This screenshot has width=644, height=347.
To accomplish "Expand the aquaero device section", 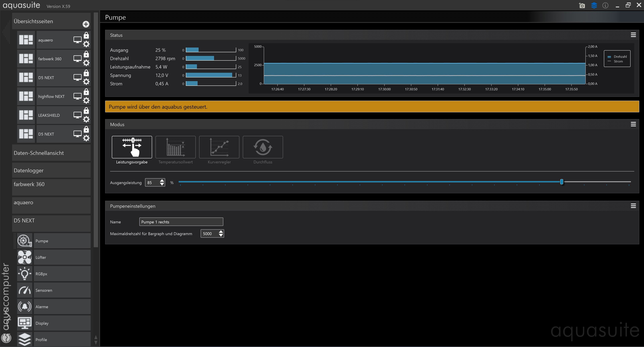I will 51,205.
